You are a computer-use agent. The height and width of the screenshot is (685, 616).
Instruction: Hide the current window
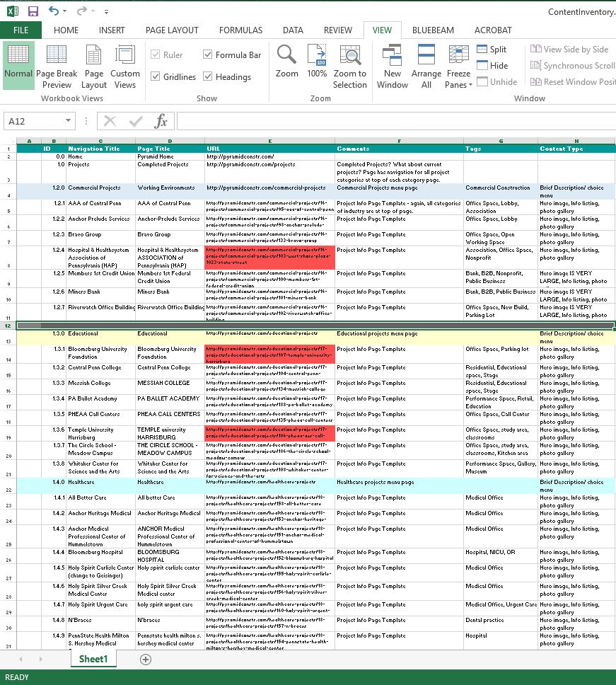pyautogui.click(x=492, y=66)
